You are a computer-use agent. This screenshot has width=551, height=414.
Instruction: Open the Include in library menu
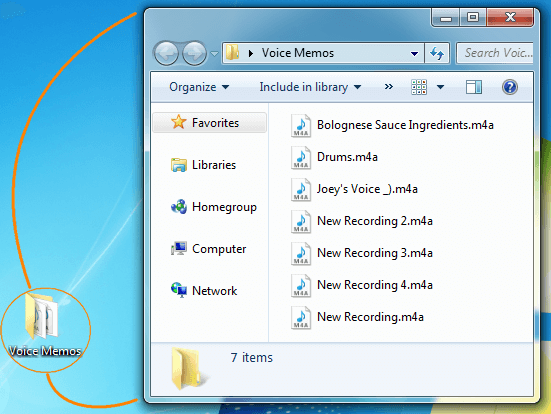[x=310, y=87]
